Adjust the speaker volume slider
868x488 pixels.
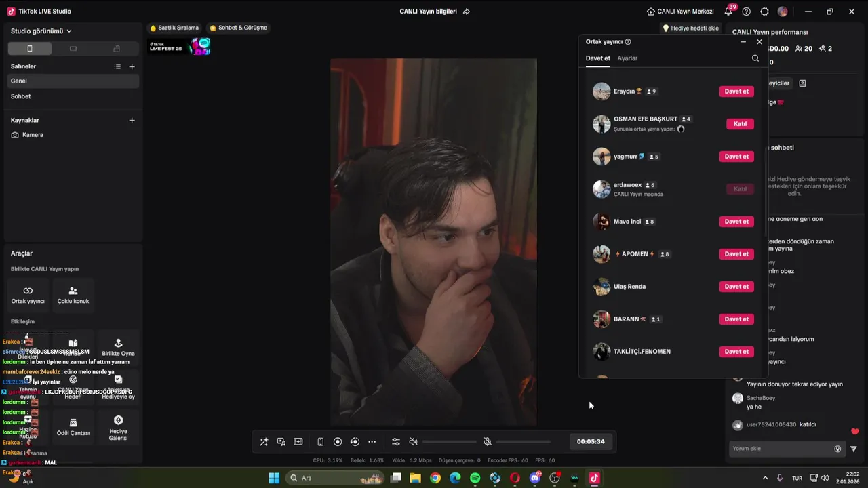[x=449, y=442]
